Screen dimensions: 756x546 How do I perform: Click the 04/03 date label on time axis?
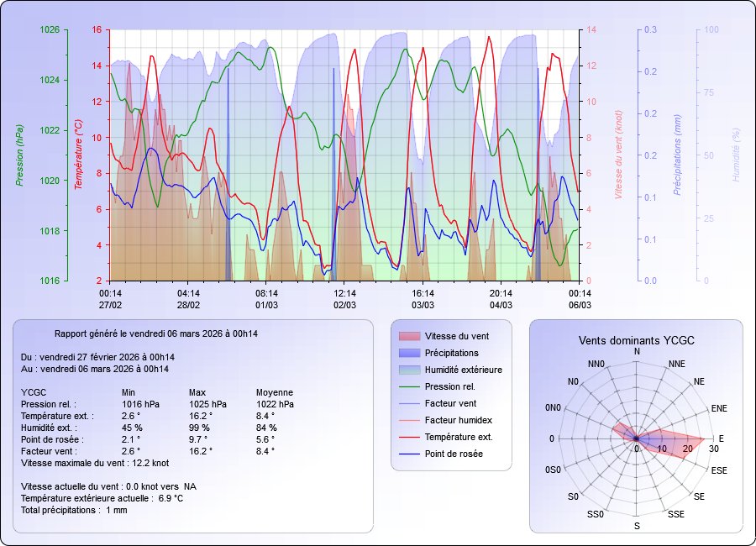(x=501, y=304)
